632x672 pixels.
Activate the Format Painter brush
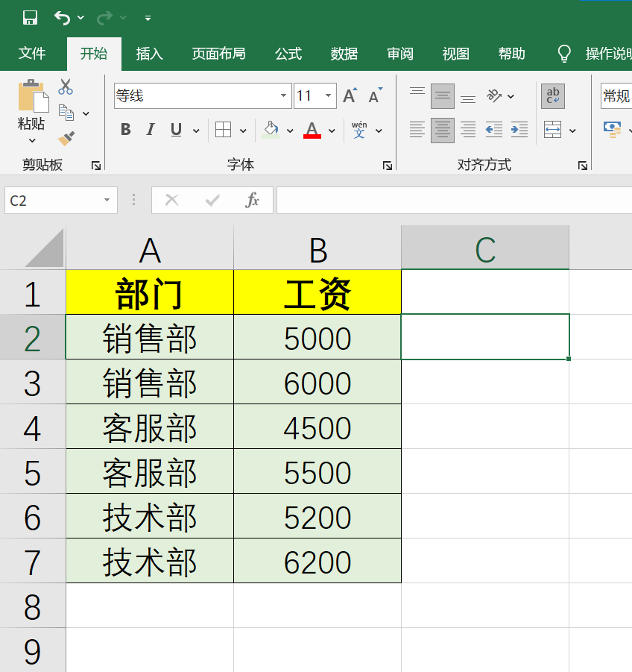tap(66, 139)
